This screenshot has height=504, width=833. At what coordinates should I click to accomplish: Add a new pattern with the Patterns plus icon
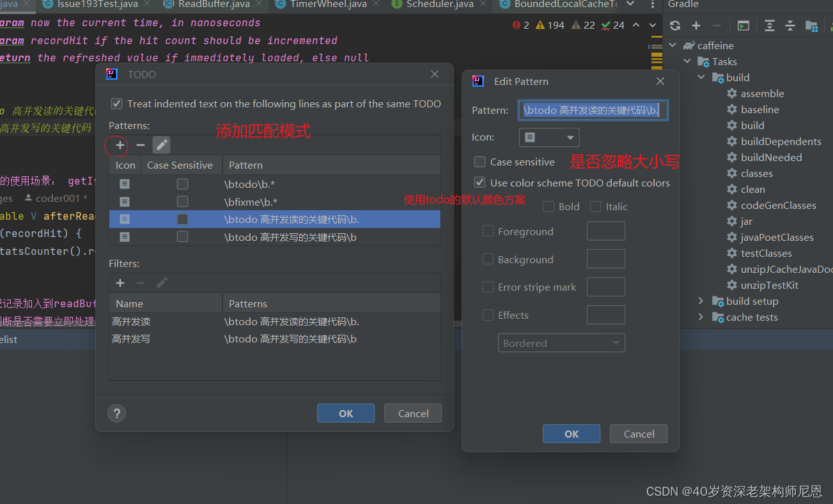120,145
